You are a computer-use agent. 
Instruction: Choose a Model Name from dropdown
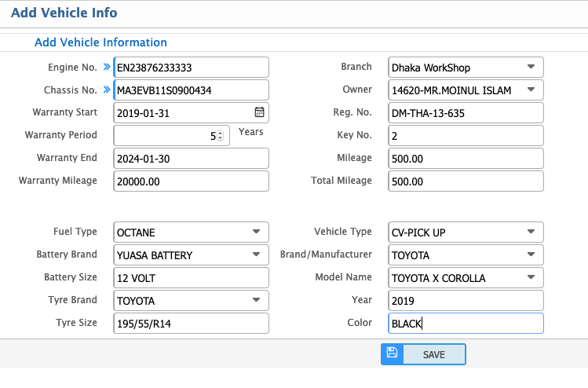(466, 278)
